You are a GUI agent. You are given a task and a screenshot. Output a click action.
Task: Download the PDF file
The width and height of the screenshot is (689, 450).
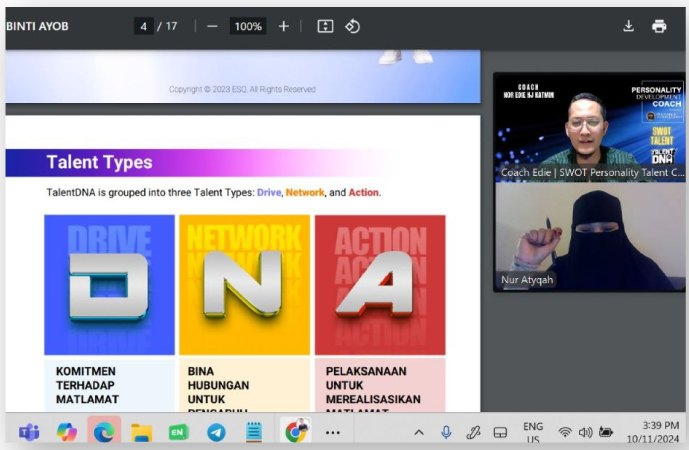pyautogui.click(x=628, y=26)
